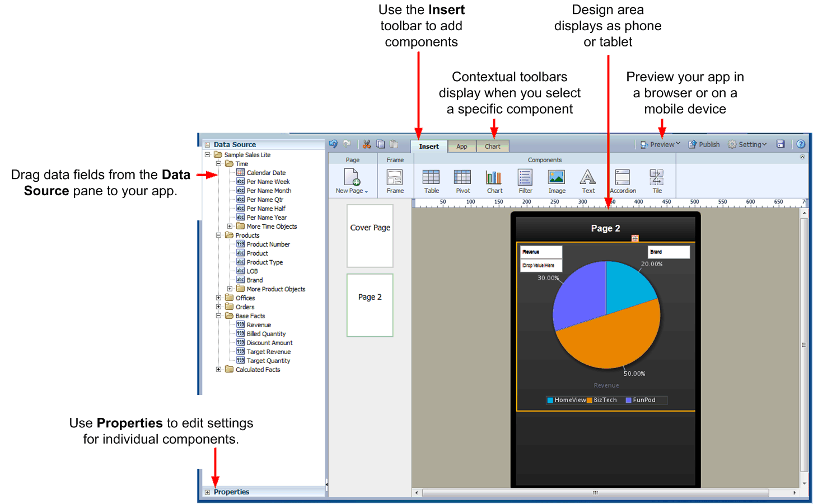Click the Publish button
Screen dimensions: 813x504
pyautogui.click(x=704, y=144)
